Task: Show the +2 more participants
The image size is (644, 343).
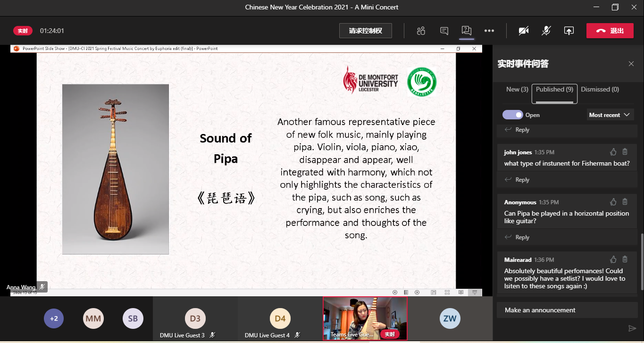Action: tap(54, 318)
